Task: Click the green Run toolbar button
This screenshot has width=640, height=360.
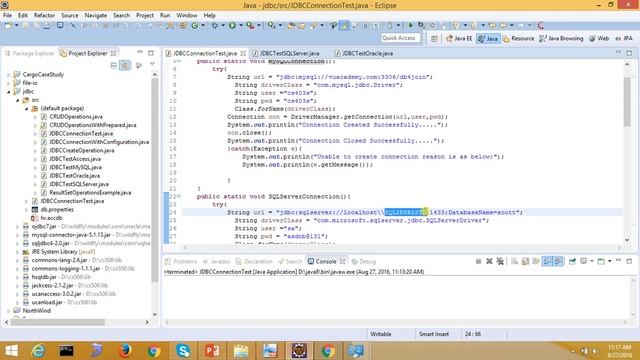Action: point(232,25)
